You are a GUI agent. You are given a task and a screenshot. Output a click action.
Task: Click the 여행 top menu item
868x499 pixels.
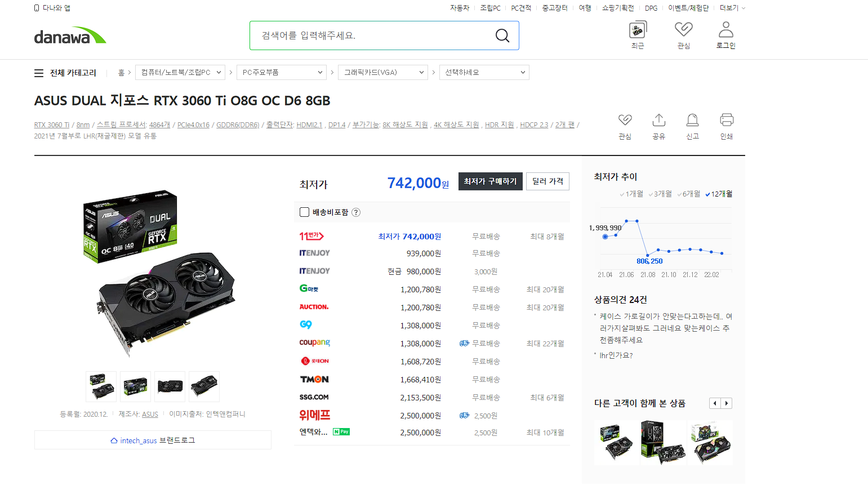[585, 8]
